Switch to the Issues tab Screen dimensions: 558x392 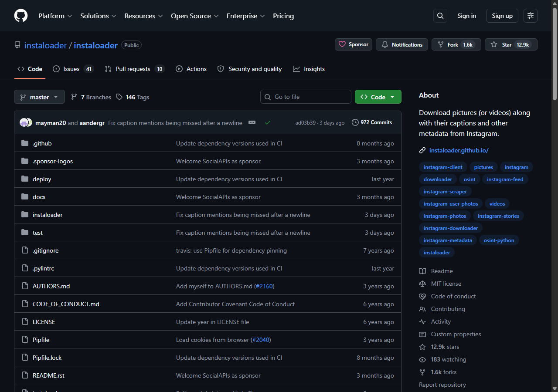pyautogui.click(x=73, y=69)
